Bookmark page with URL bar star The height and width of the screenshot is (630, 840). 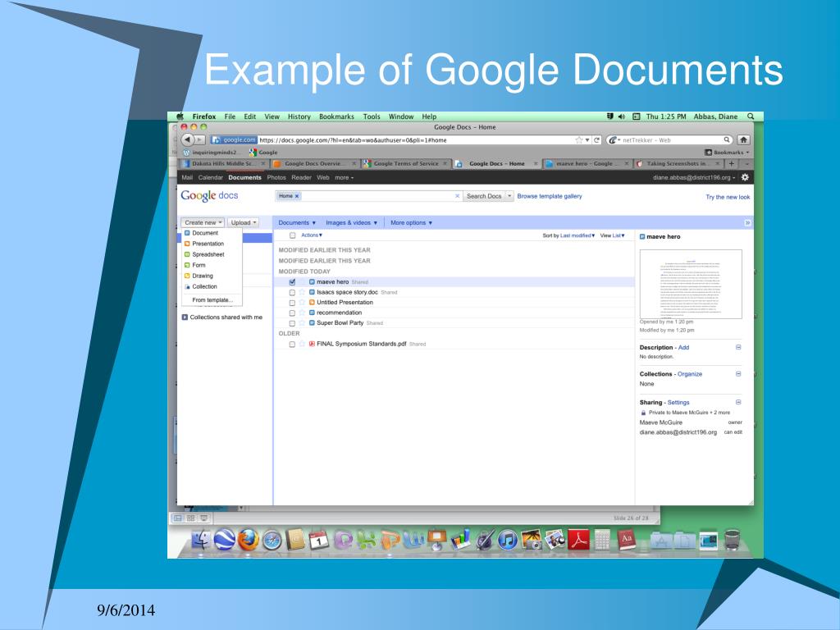coord(578,139)
